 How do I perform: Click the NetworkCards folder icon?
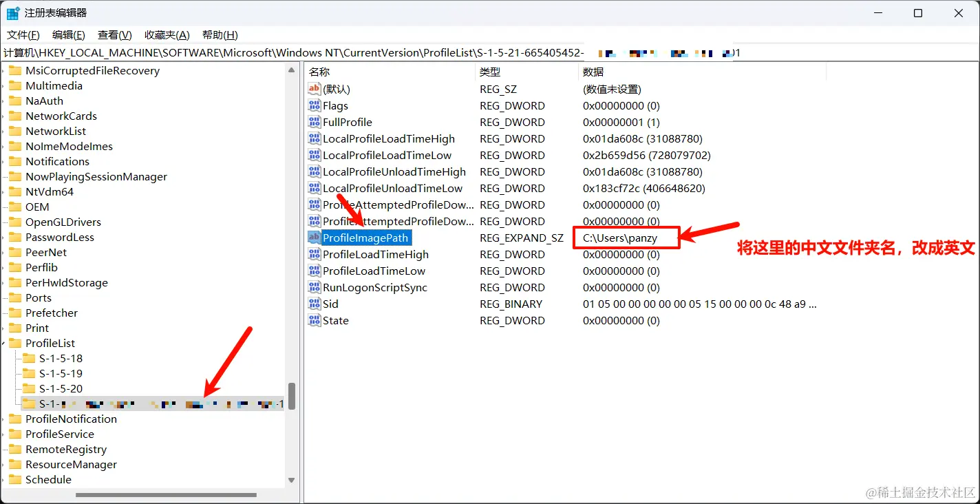(15, 116)
